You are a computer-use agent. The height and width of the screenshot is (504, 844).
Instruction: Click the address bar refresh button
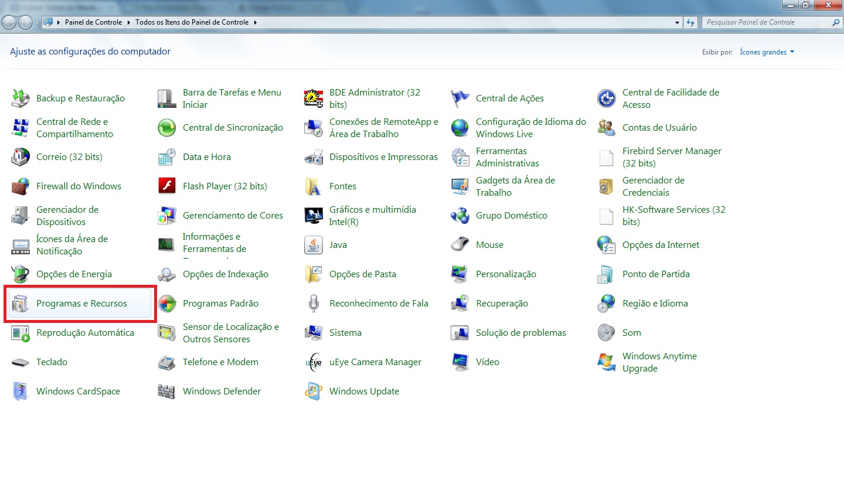[690, 22]
